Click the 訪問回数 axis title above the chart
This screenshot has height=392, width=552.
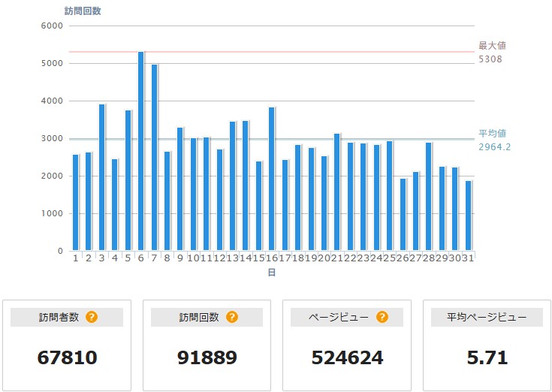pos(83,11)
